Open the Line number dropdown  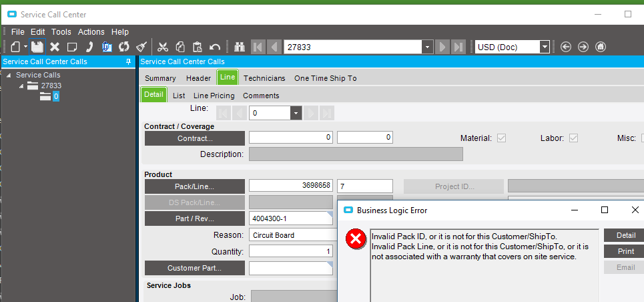coord(296,113)
